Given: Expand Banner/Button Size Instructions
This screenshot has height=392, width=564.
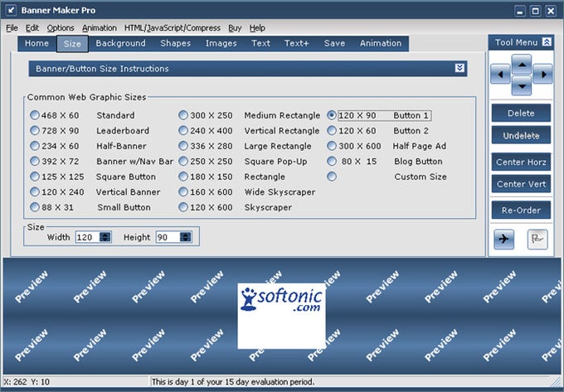Looking at the screenshot, I should 459,68.
